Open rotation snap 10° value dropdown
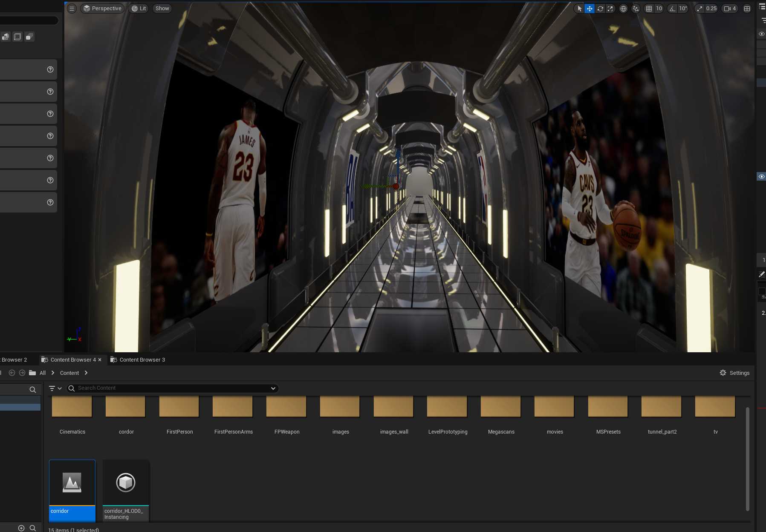Viewport: 766px width, 532px height. [683, 9]
